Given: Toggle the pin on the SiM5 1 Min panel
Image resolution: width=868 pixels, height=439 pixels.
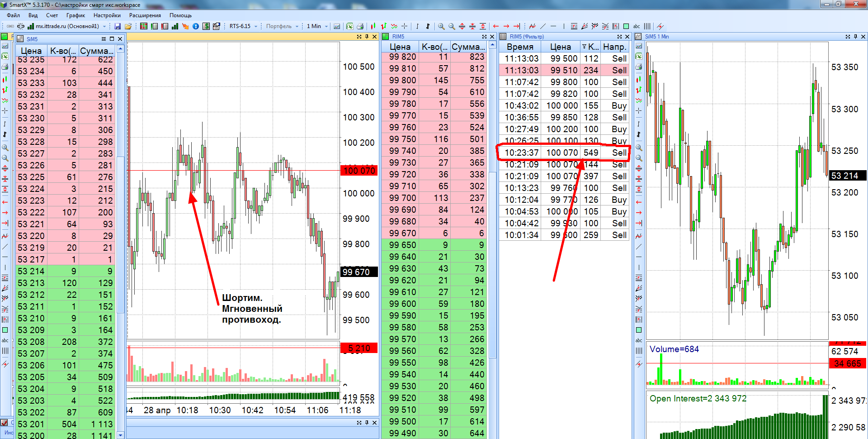Looking at the screenshot, I should point(855,37).
